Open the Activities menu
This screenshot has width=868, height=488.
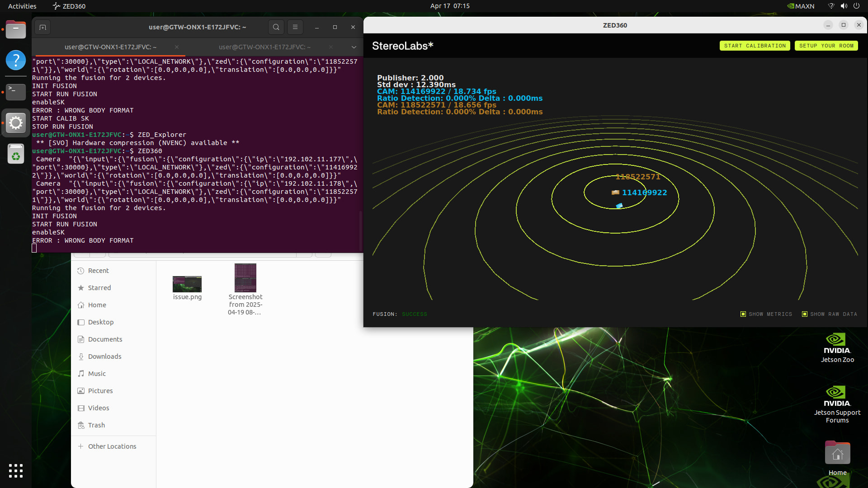pyautogui.click(x=22, y=6)
